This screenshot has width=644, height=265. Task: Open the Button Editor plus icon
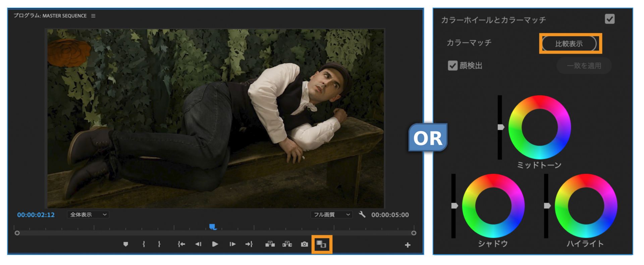[408, 245]
